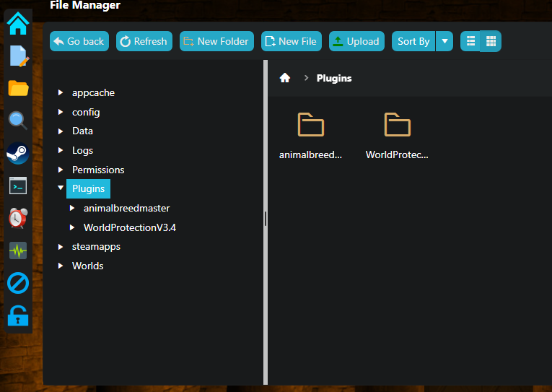Image resolution: width=552 pixels, height=392 pixels.
Task: Open the Sort By dropdown arrow
Action: click(x=444, y=41)
